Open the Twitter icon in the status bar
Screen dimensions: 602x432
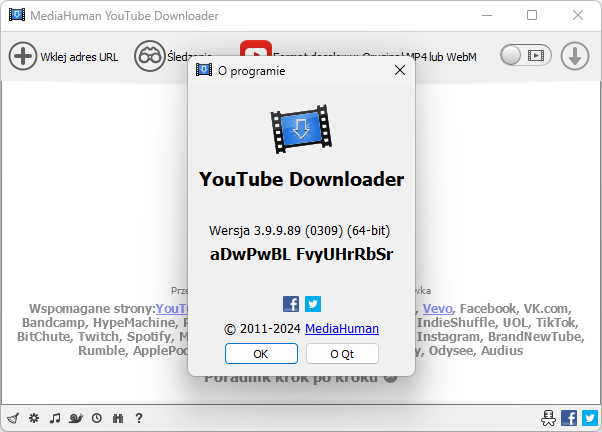[590, 418]
